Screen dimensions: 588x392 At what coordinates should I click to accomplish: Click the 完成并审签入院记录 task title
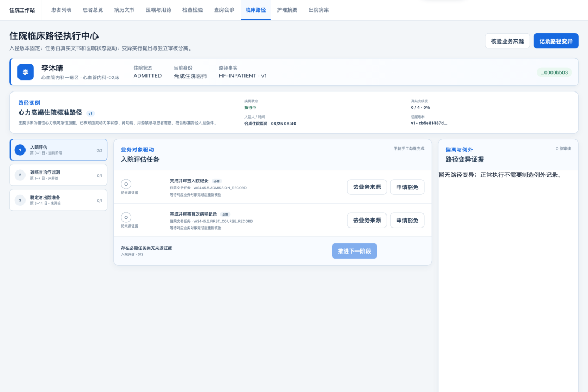point(189,181)
